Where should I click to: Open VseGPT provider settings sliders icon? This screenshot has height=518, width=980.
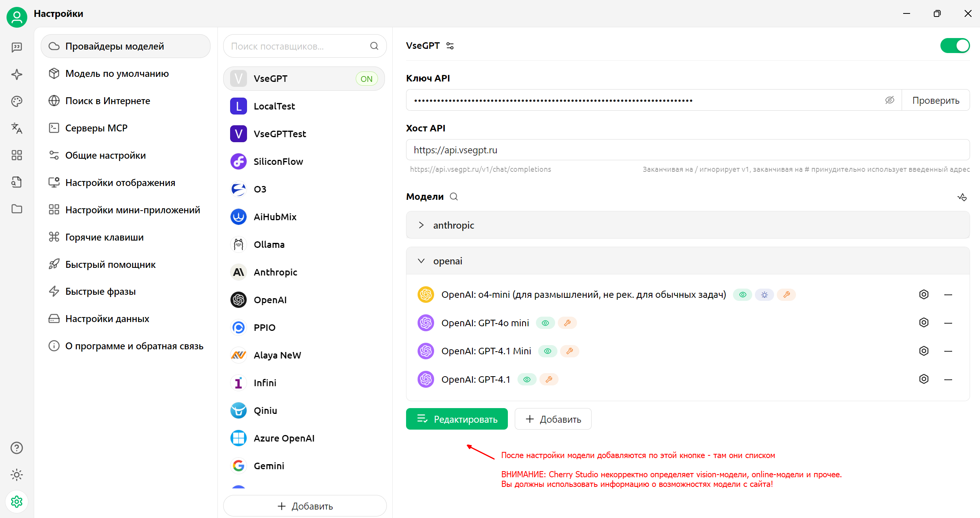pyautogui.click(x=450, y=46)
